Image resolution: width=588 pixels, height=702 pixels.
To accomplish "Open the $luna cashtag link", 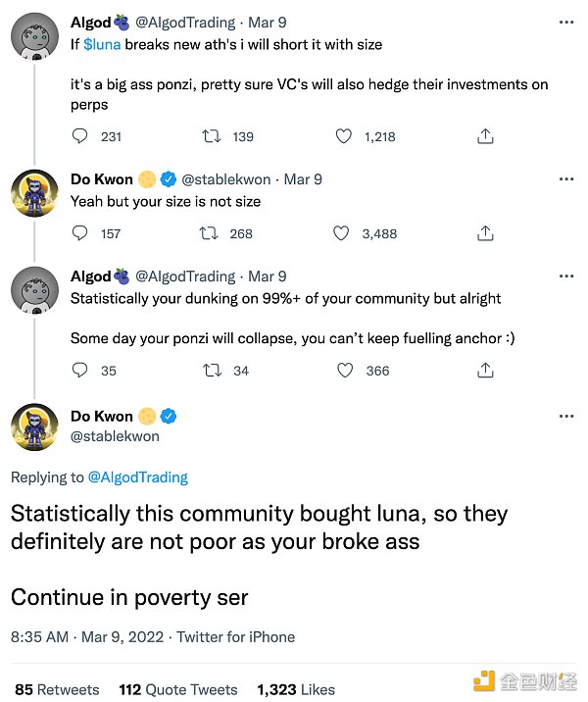I will (103, 44).
